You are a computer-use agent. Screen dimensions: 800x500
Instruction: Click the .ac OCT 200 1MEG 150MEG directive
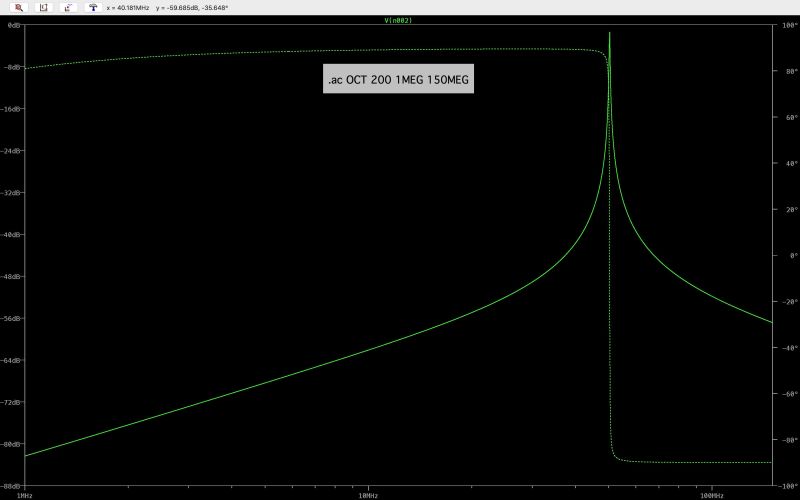click(x=398, y=79)
